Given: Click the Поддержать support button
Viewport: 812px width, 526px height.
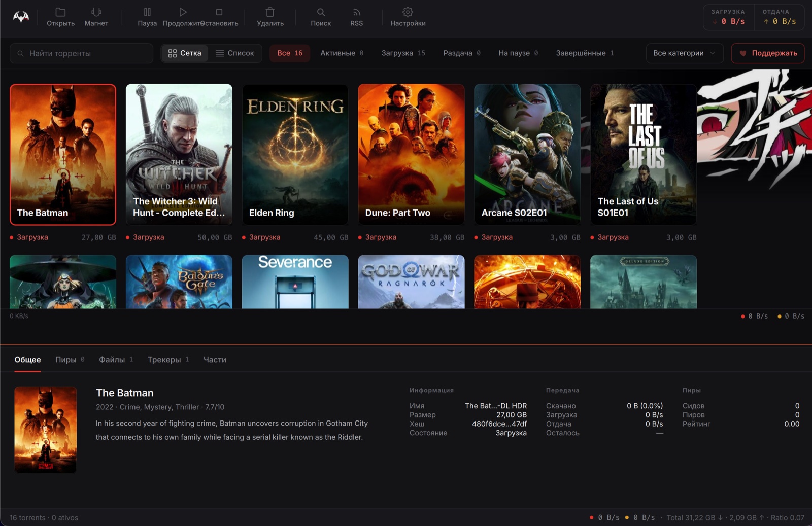Looking at the screenshot, I should click(x=768, y=53).
